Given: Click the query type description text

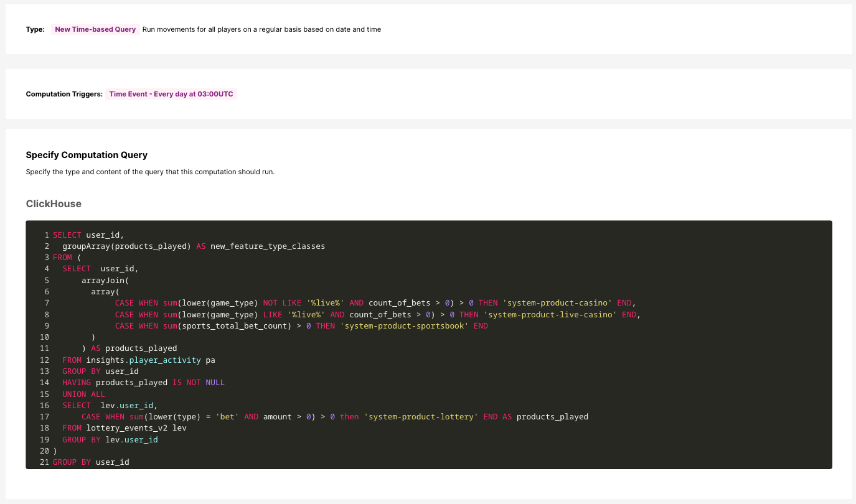Looking at the screenshot, I should coord(261,29).
